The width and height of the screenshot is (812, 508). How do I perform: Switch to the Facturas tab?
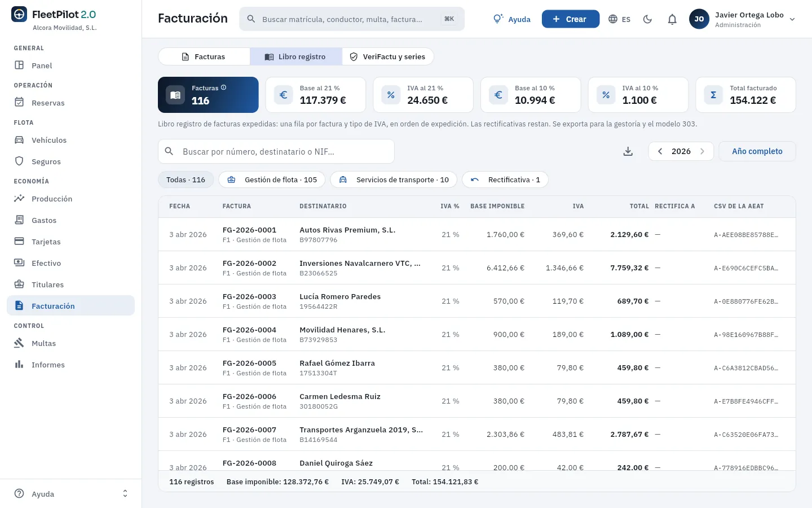point(204,56)
